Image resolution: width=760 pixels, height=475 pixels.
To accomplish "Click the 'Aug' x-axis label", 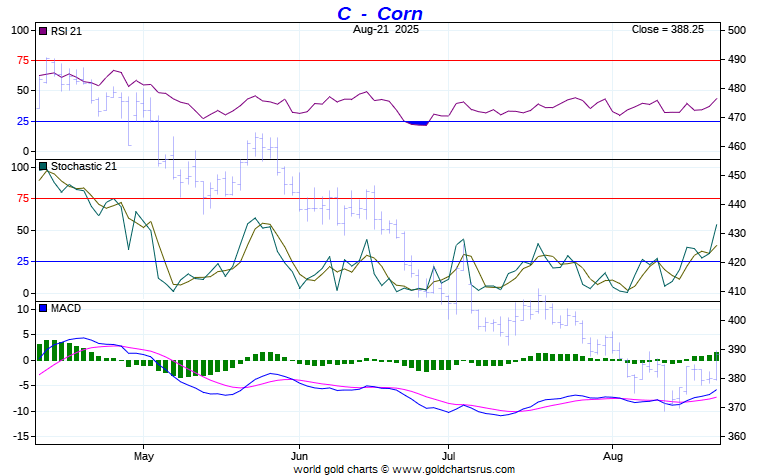I will coord(613,456).
